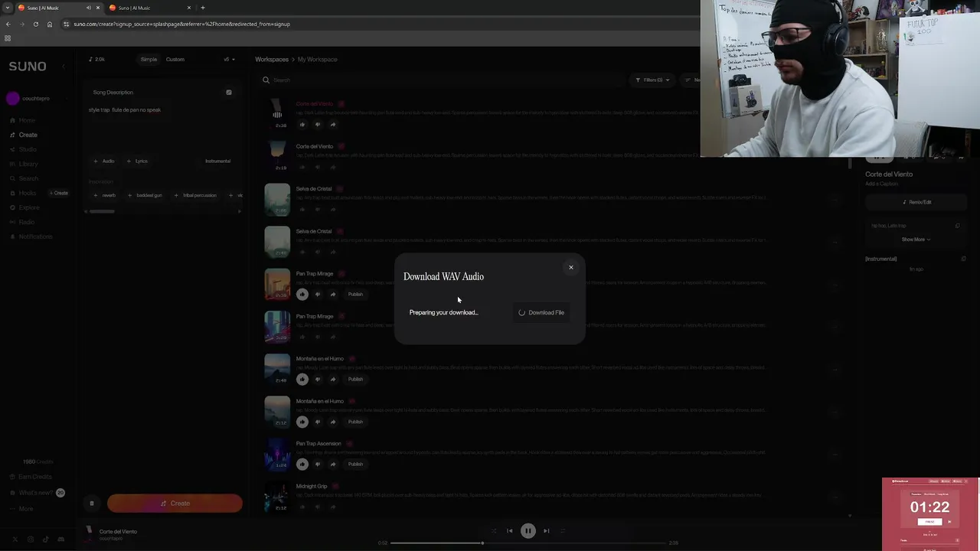Dislike the first Pan Trap Mirage song
This screenshot has height=551, width=980.
(x=318, y=294)
